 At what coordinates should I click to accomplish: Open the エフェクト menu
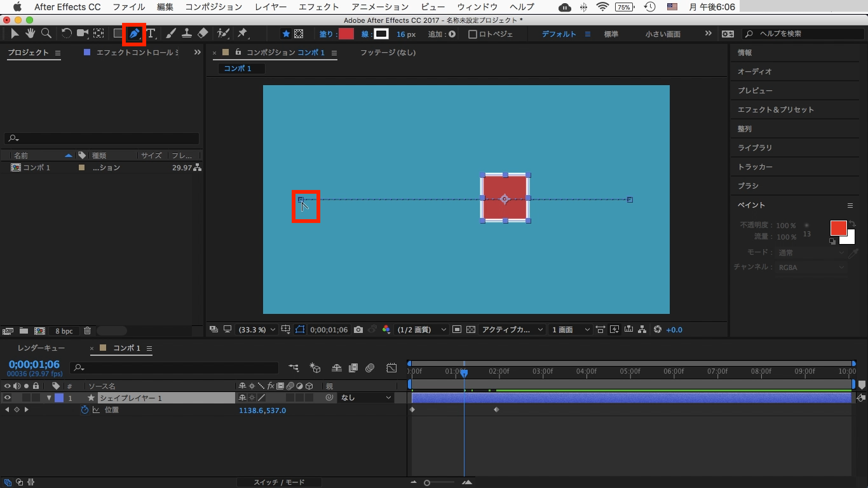coord(318,7)
